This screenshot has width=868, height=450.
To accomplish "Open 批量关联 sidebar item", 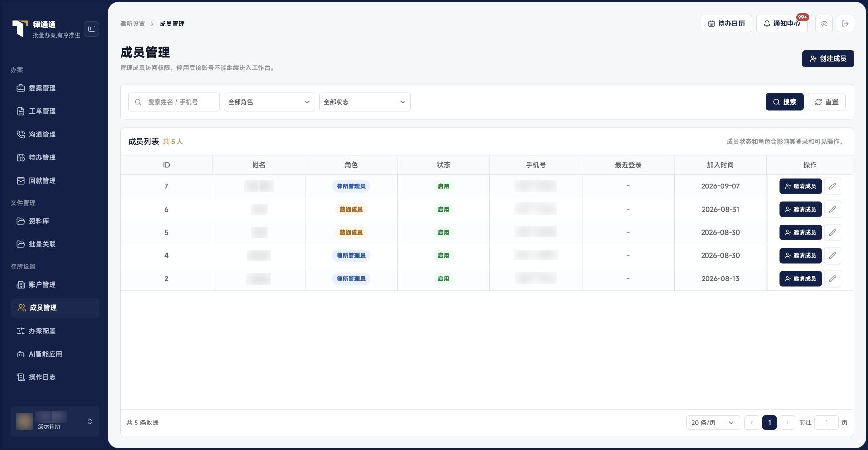I will (x=55, y=244).
